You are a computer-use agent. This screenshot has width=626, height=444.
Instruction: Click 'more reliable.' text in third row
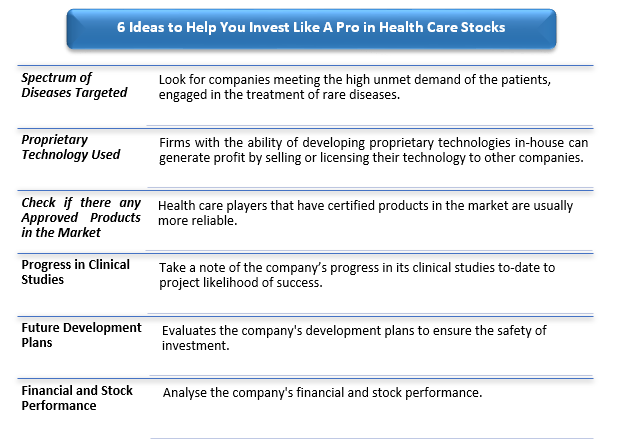click(x=198, y=220)
